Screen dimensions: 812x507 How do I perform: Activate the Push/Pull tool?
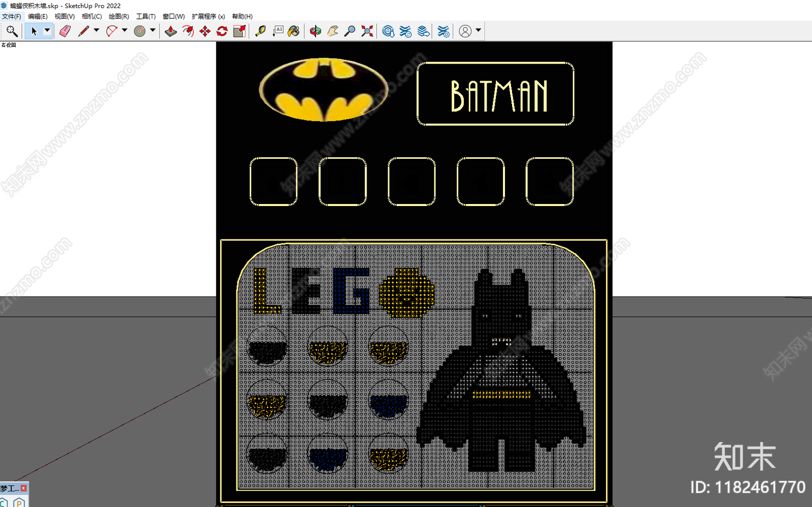pos(171,31)
